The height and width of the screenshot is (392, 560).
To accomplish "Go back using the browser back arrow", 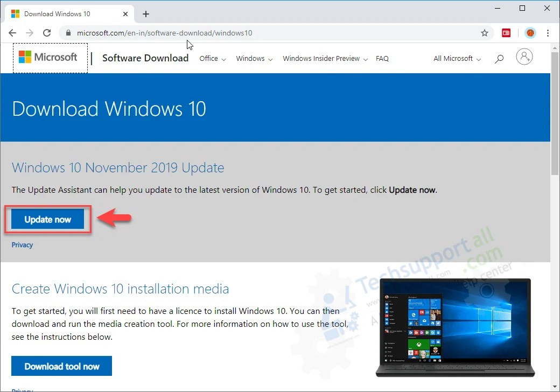I will [x=12, y=33].
